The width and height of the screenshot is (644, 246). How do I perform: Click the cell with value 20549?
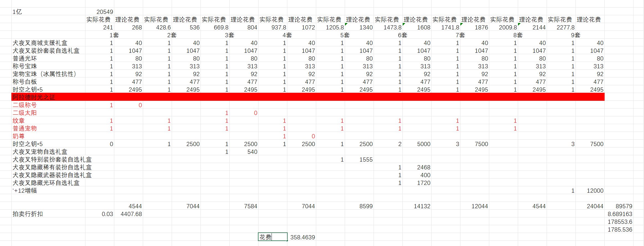point(100,12)
